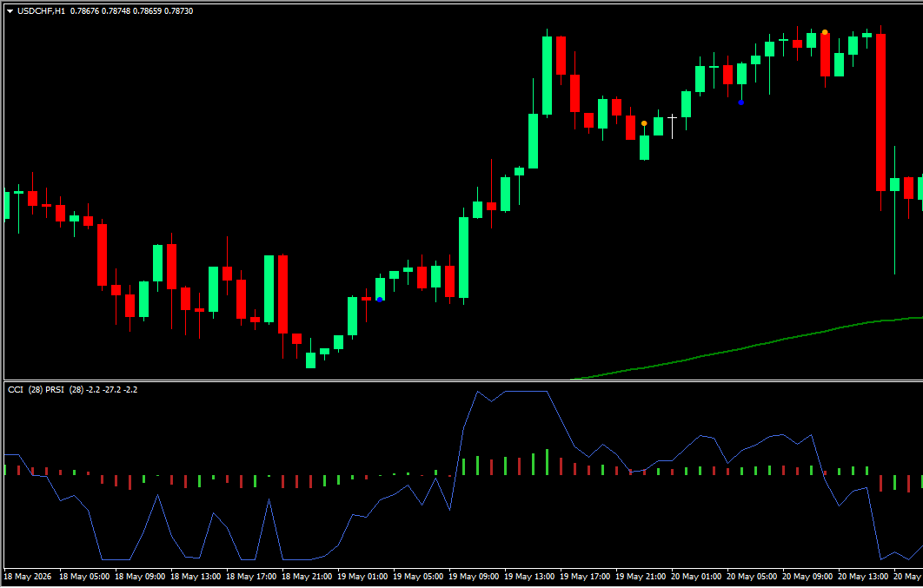
Task: Click the 20 May 09:00 time label
Action: [x=807, y=577]
